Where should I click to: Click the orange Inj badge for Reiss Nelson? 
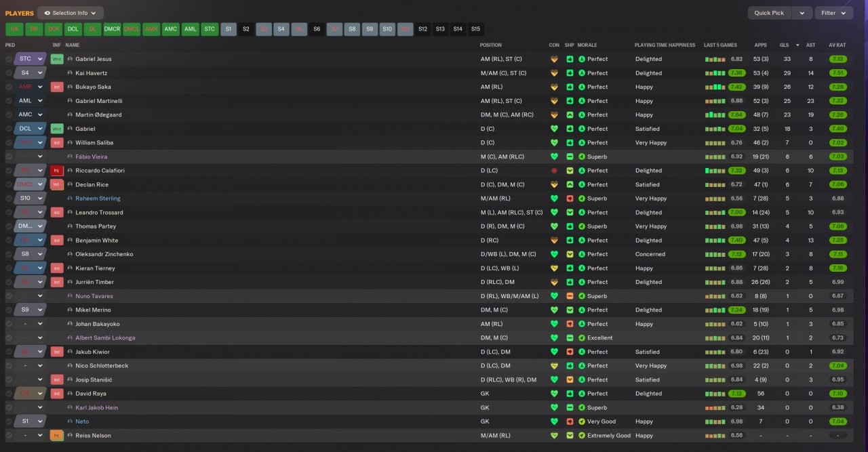pos(57,436)
